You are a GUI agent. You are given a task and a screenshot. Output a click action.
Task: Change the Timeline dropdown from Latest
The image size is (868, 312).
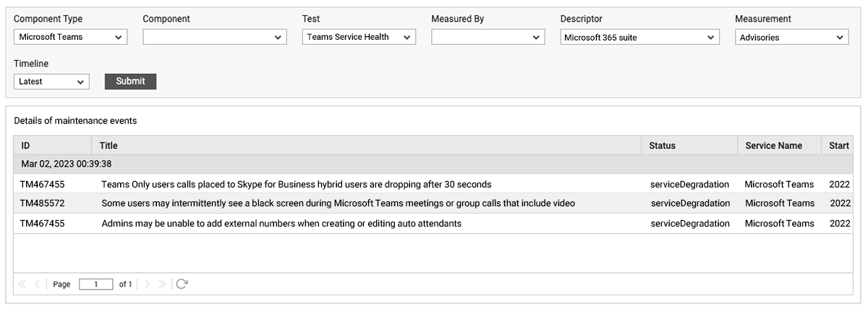click(51, 82)
